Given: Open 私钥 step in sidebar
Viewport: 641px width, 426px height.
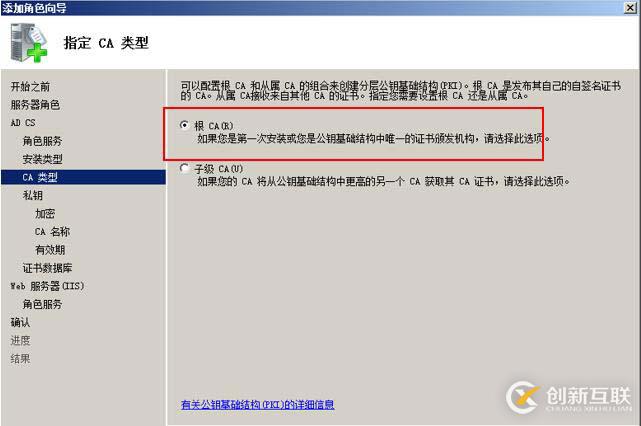Looking at the screenshot, I should click(x=33, y=195).
